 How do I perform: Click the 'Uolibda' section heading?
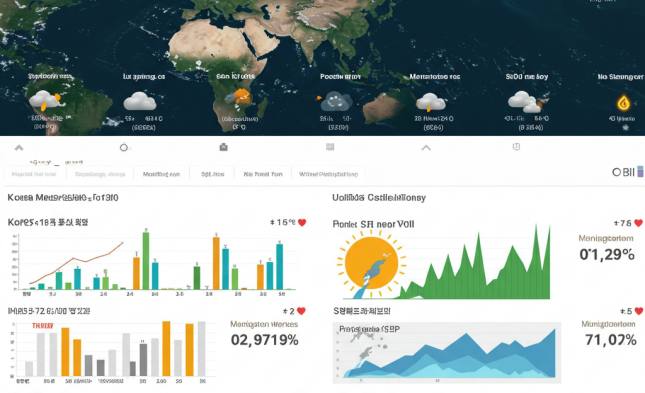point(379,198)
